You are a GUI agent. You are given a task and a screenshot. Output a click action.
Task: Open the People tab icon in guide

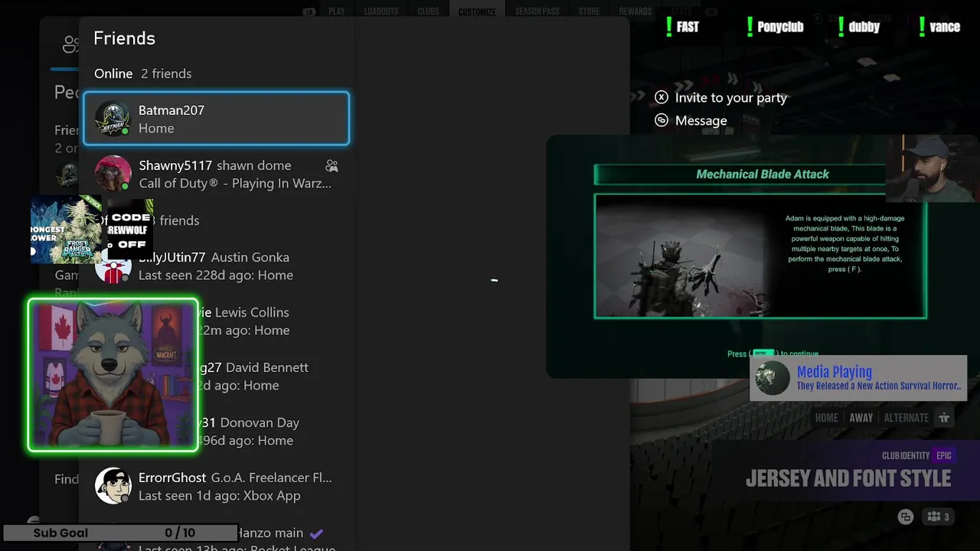tap(70, 44)
